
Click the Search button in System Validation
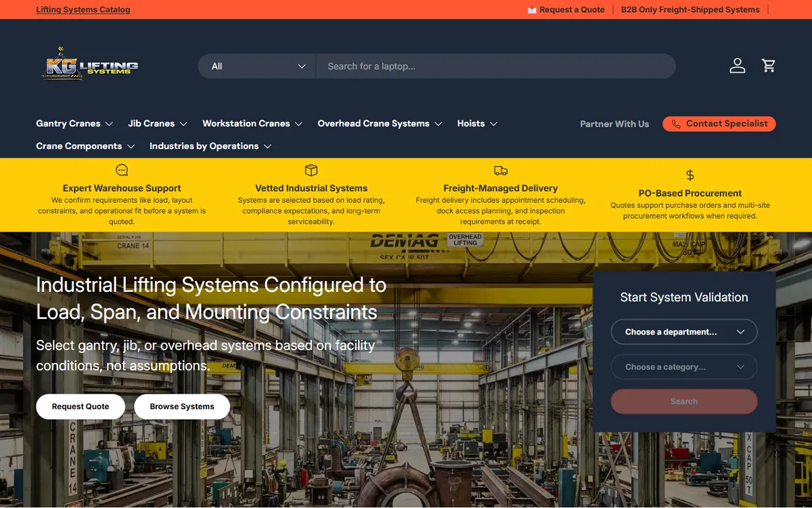coord(684,402)
